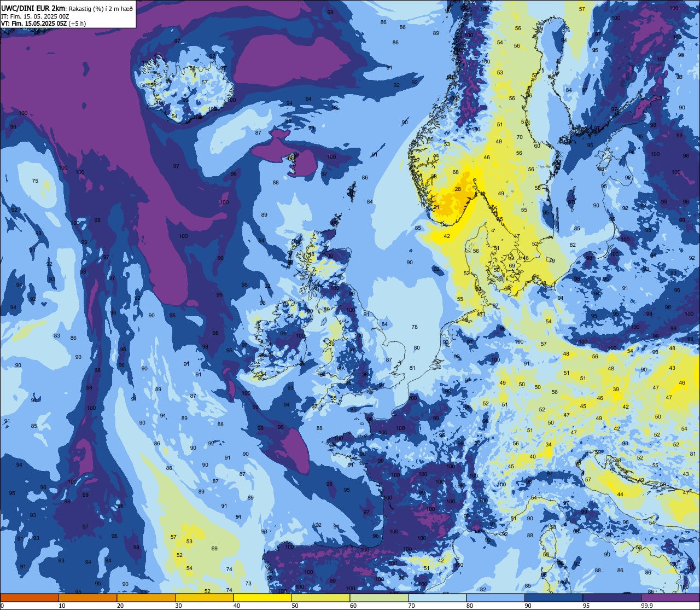Click the legend label '70'
The width and height of the screenshot is (700, 610).
pos(411,606)
